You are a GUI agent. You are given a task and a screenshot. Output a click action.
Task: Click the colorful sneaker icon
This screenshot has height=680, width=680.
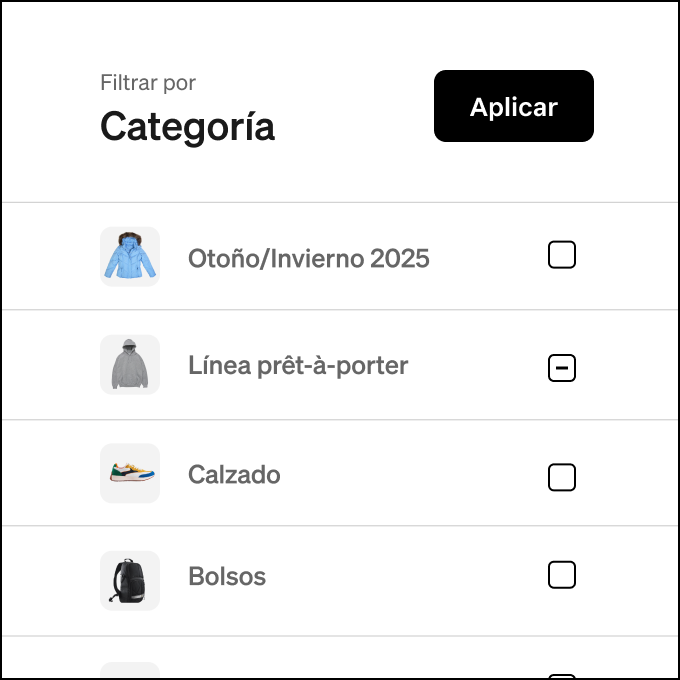tap(130, 473)
